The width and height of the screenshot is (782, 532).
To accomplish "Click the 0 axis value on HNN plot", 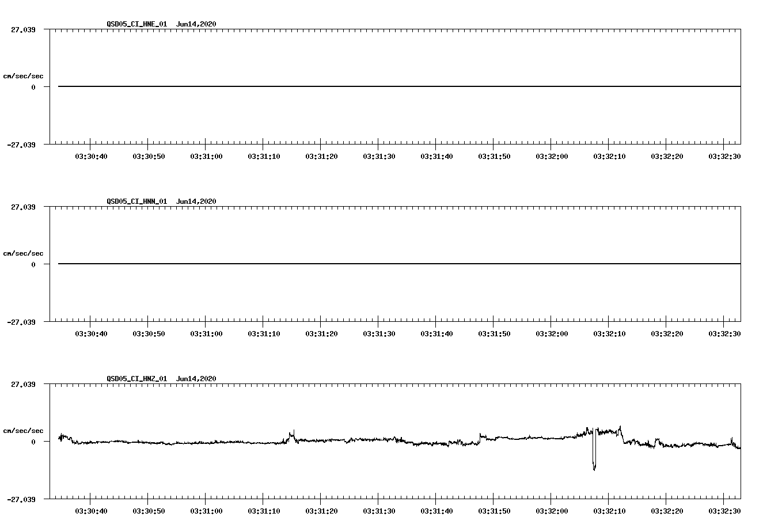I will click(x=33, y=264).
